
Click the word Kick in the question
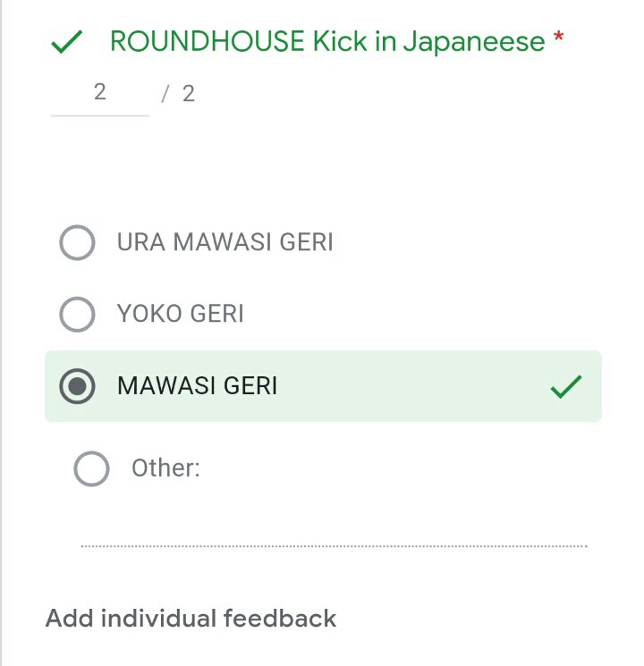(340, 41)
